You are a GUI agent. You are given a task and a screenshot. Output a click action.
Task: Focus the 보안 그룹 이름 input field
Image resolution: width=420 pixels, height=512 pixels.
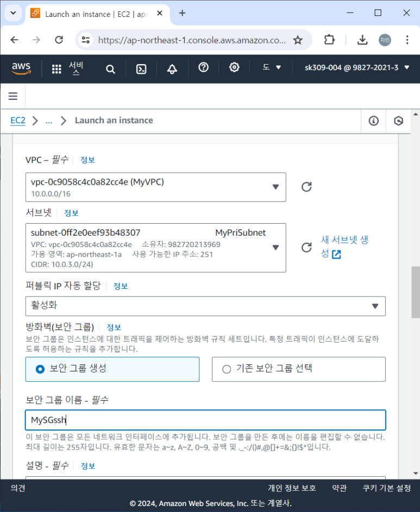pyautogui.click(x=205, y=420)
